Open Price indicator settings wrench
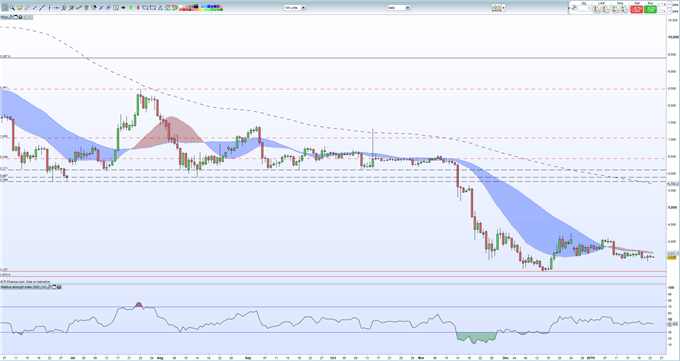The image size is (680, 361). (10, 17)
